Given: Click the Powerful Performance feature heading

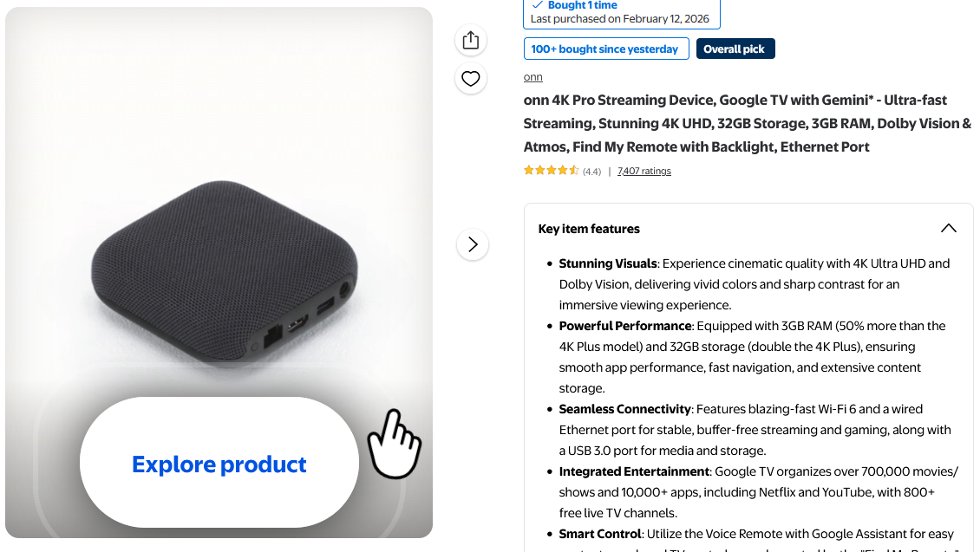Looking at the screenshot, I should [x=624, y=326].
